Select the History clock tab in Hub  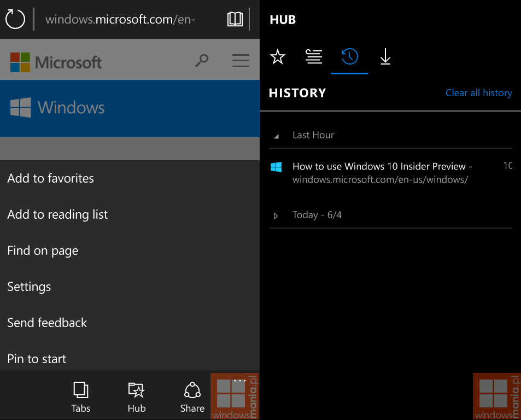(349, 56)
